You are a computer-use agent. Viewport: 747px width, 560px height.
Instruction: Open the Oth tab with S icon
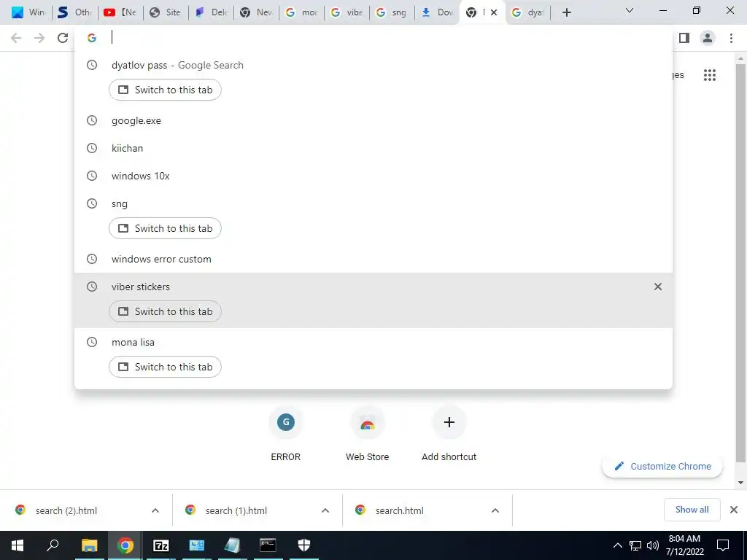click(x=74, y=12)
